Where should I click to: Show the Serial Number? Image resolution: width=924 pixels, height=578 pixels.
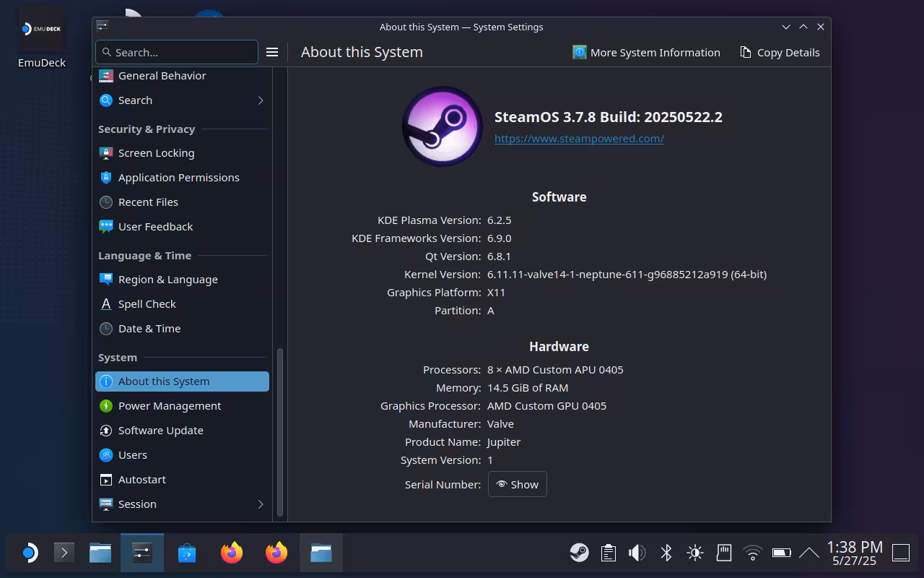point(518,484)
